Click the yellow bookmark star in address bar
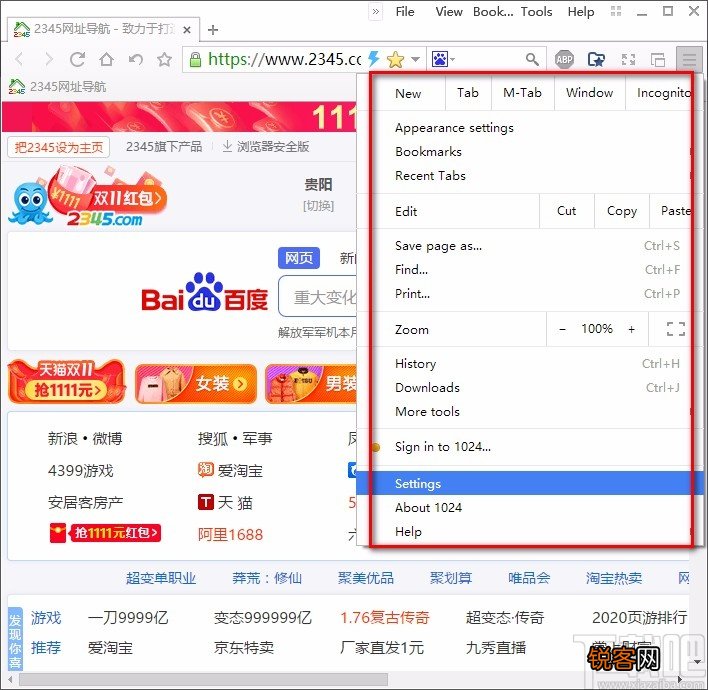This screenshot has height=690, width=708. click(x=395, y=59)
